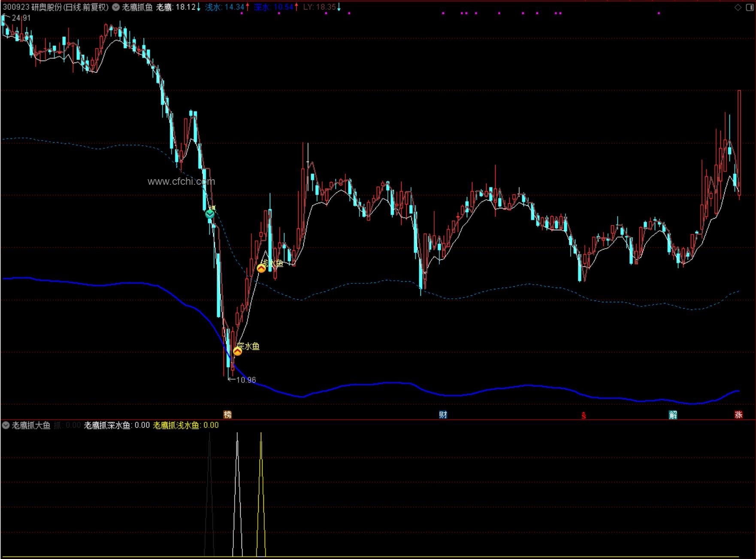Click the 老鹰抓深水鱼: 0.00 label
Viewport: 756px width, 559px height.
117,425
